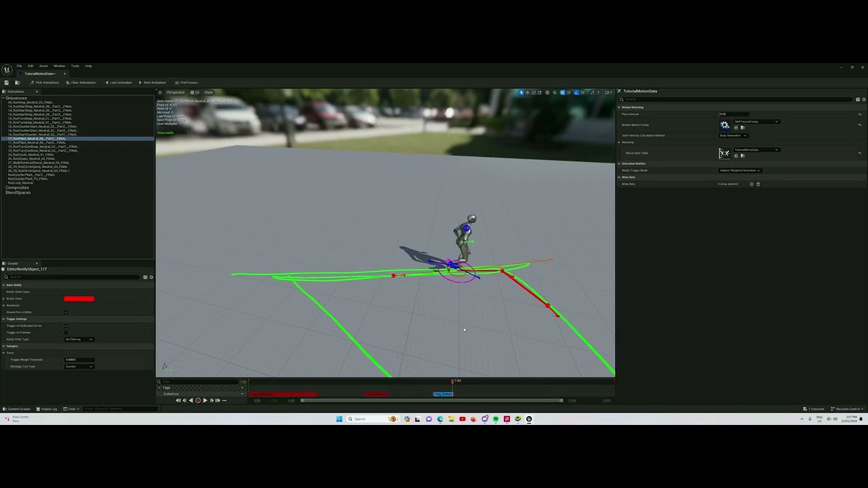Image resolution: width=868 pixels, height=488 pixels.
Task: Click the PreProcess button
Action: click(x=186, y=83)
